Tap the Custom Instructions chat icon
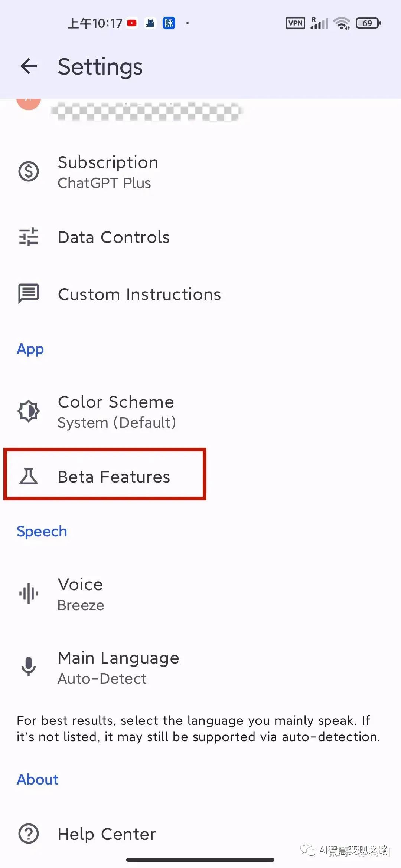Viewport: 401px width, 868px height. click(29, 294)
